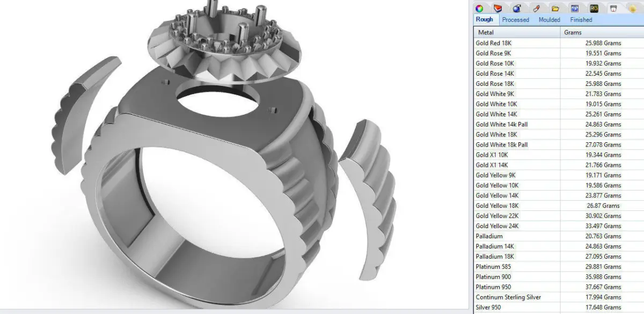
Task: Select the Palladium 14K row
Action: 559,247
